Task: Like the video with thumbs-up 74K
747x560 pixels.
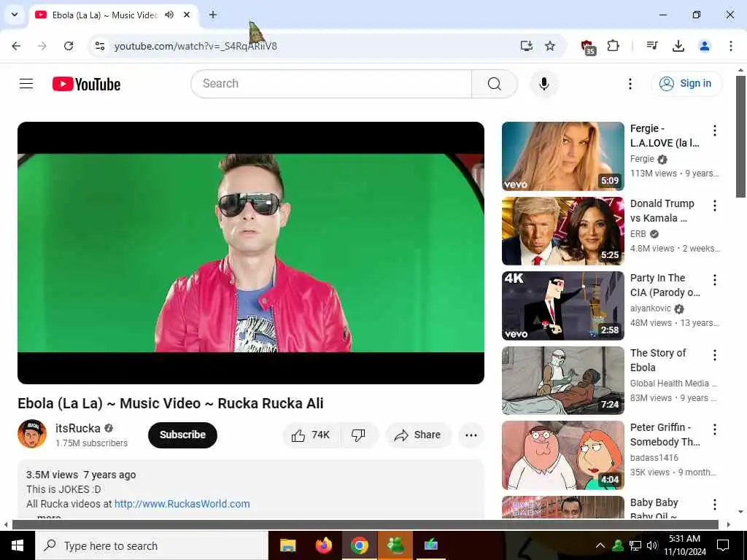Action: click(311, 435)
